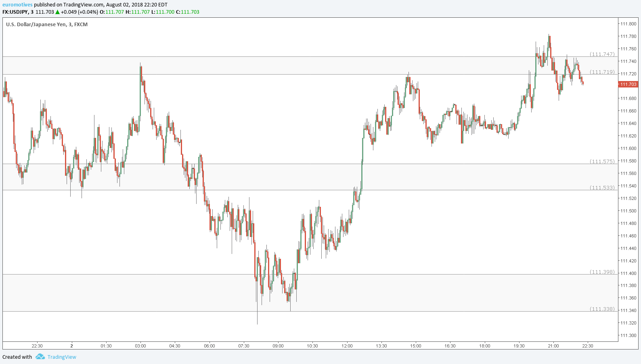Click the 01:30 time axis label
The image size is (641, 364).
click(x=106, y=346)
